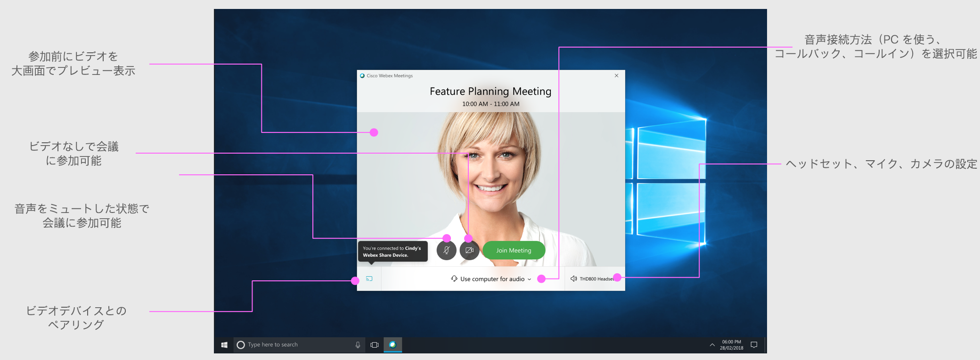Viewport: 980px width, 360px height.
Task: Open Task View from the taskbar
Action: 375,345
